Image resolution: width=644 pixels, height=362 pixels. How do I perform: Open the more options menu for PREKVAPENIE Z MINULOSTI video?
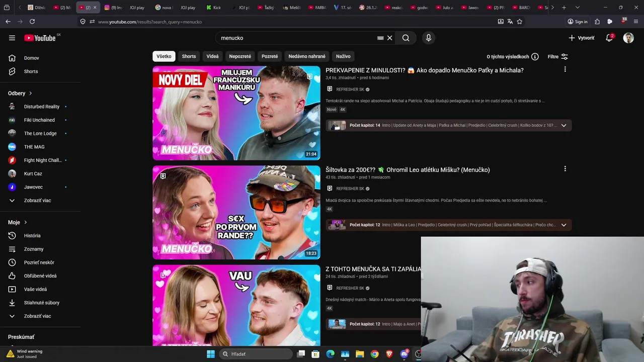pos(565,69)
